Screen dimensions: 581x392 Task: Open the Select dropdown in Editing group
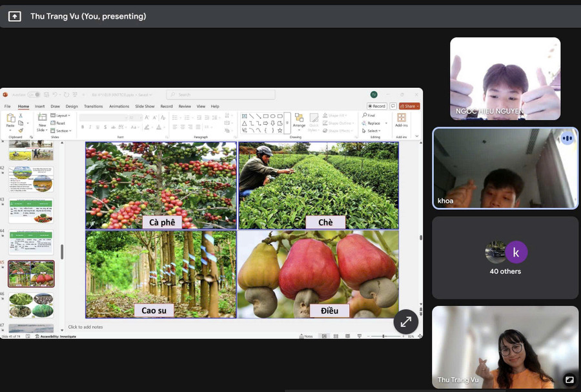373,130
